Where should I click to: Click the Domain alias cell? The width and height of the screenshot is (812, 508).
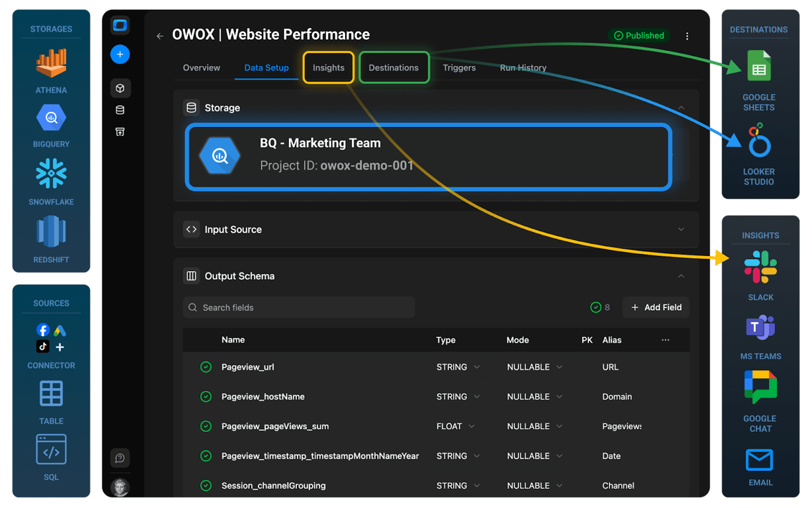[617, 397]
